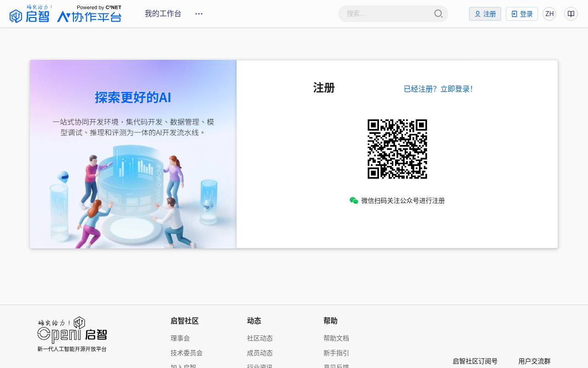Image resolution: width=588 pixels, height=368 pixels.
Task: Click the 注册 button in header
Action: coord(485,14)
